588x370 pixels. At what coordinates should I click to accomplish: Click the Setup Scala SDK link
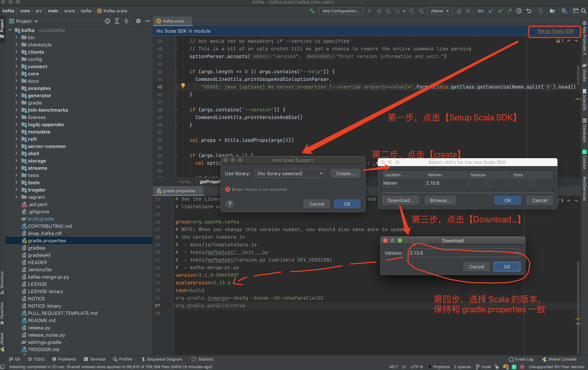pyautogui.click(x=555, y=31)
